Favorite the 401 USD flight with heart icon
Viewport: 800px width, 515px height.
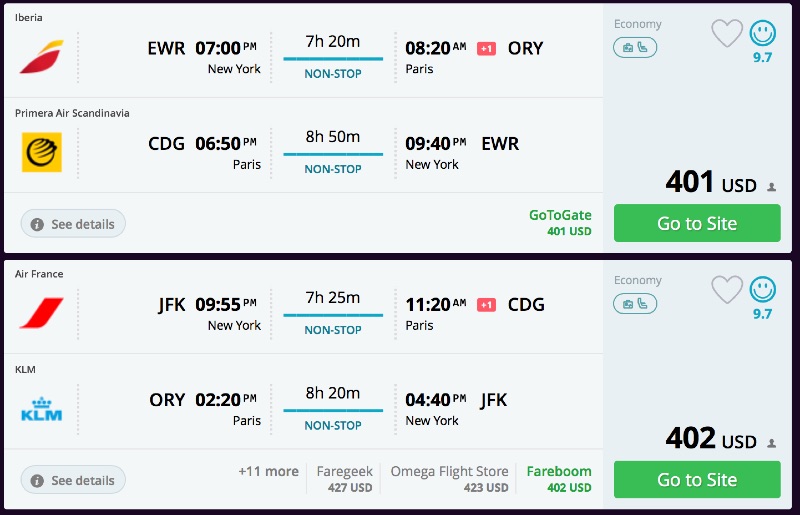tap(727, 34)
